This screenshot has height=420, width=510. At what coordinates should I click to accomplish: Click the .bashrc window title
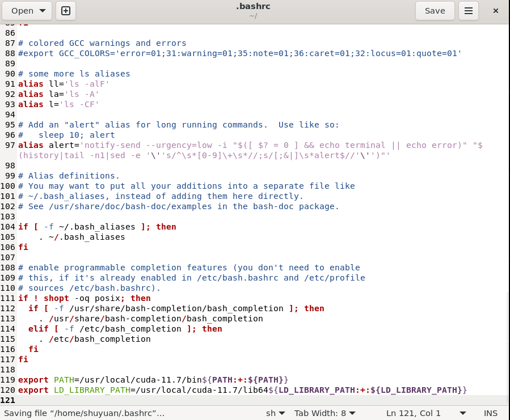253,6
